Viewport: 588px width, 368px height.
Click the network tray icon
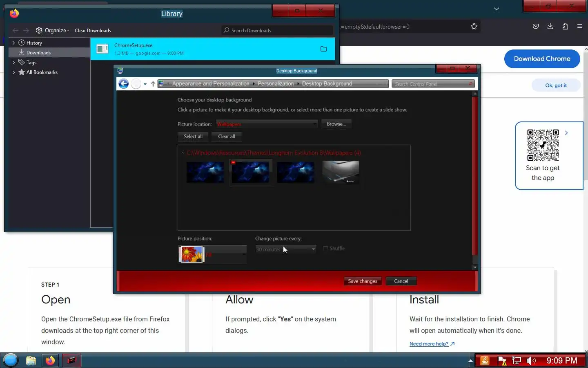(517, 361)
